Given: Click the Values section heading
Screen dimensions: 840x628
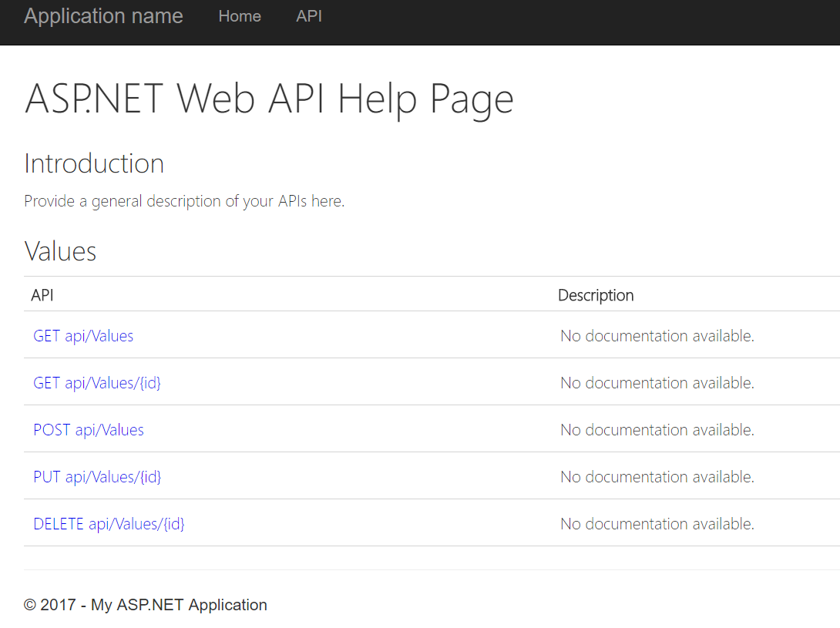Looking at the screenshot, I should point(61,251).
